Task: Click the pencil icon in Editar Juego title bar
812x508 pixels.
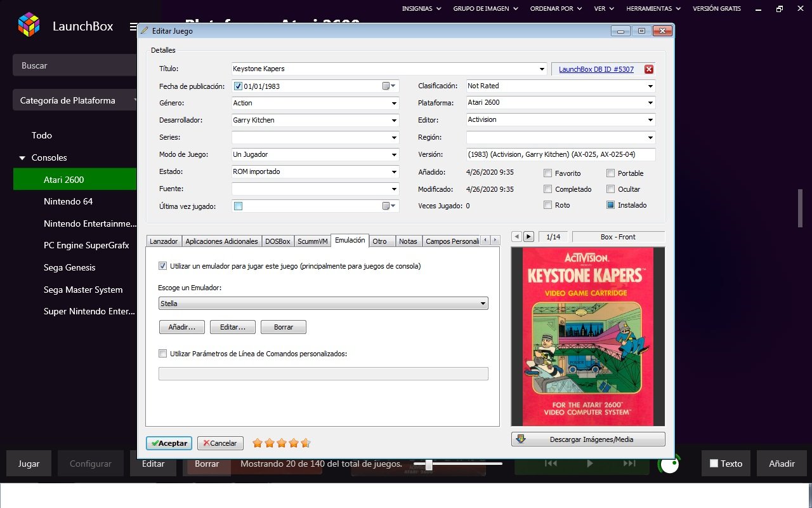Action: (145, 30)
